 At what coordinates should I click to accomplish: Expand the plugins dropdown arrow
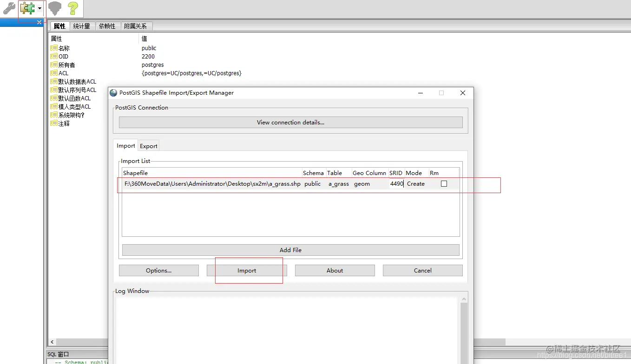[x=40, y=8]
